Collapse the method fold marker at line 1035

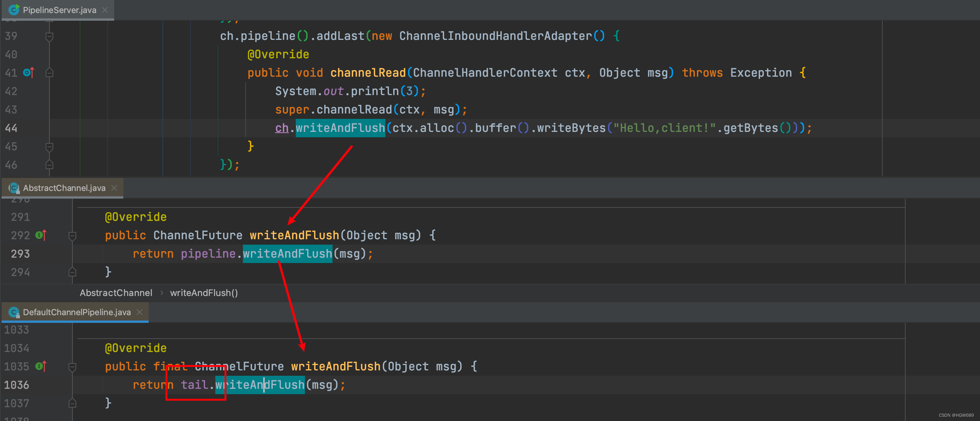(x=72, y=367)
